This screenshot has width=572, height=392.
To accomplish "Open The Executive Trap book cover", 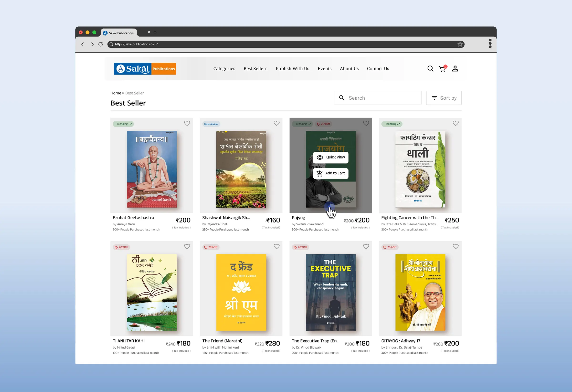I will 331,292.
